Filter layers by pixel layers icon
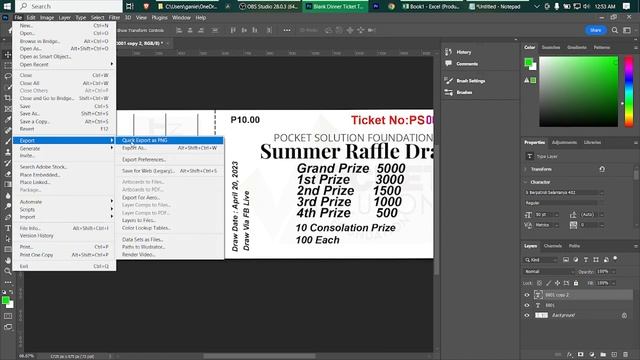The height and width of the screenshot is (360, 640). pyautogui.click(x=566, y=260)
